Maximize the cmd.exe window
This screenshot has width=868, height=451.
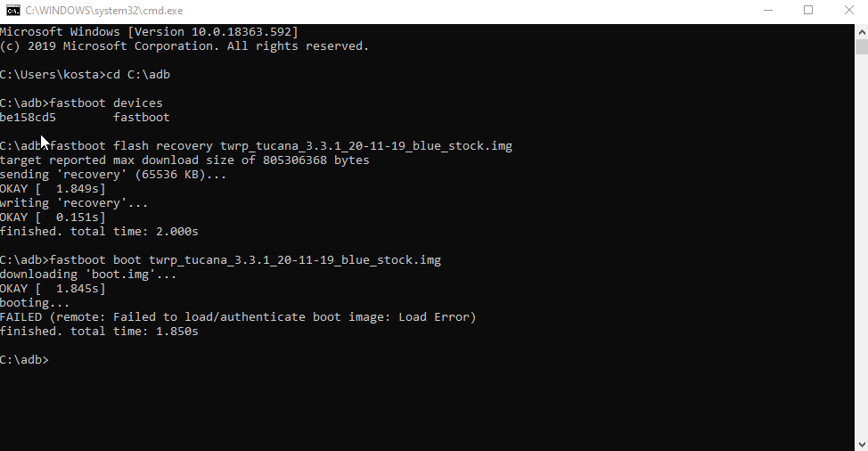click(x=808, y=10)
